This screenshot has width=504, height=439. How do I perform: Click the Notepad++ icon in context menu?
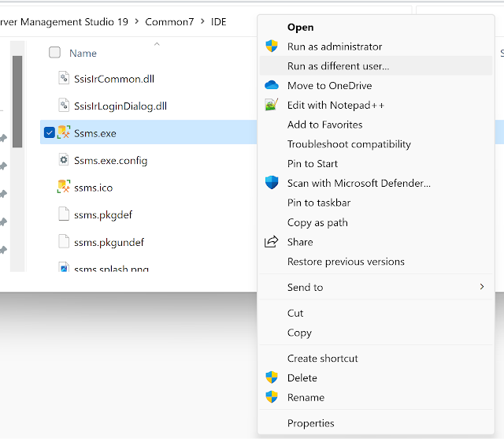tap(272, 105)
